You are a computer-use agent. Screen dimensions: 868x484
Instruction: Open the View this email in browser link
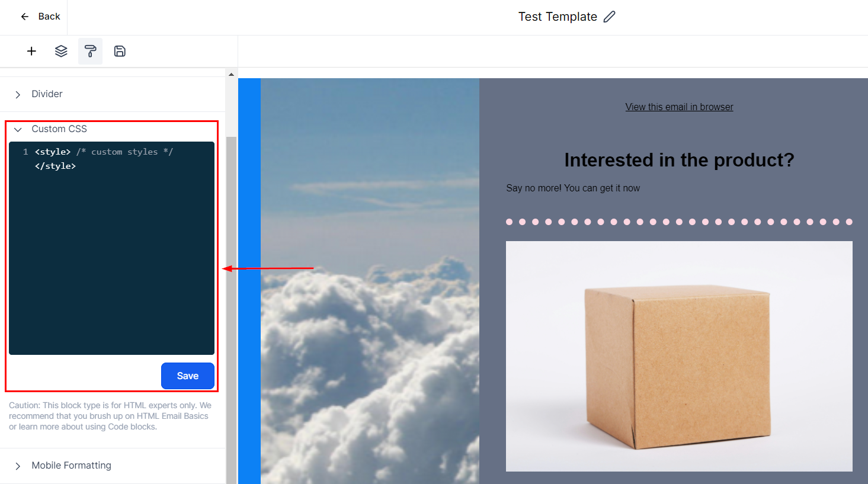[679, 107]
